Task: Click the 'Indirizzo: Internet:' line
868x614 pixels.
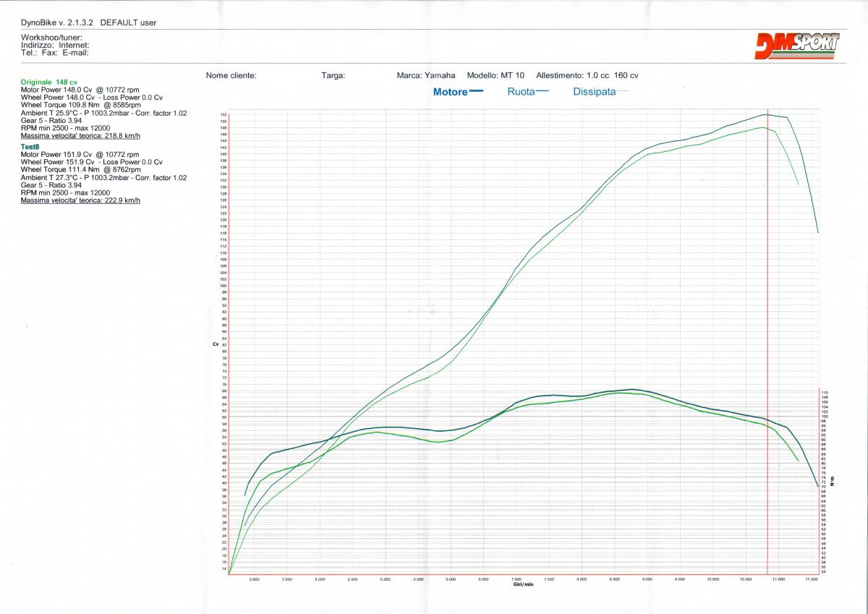Action: 55,45
